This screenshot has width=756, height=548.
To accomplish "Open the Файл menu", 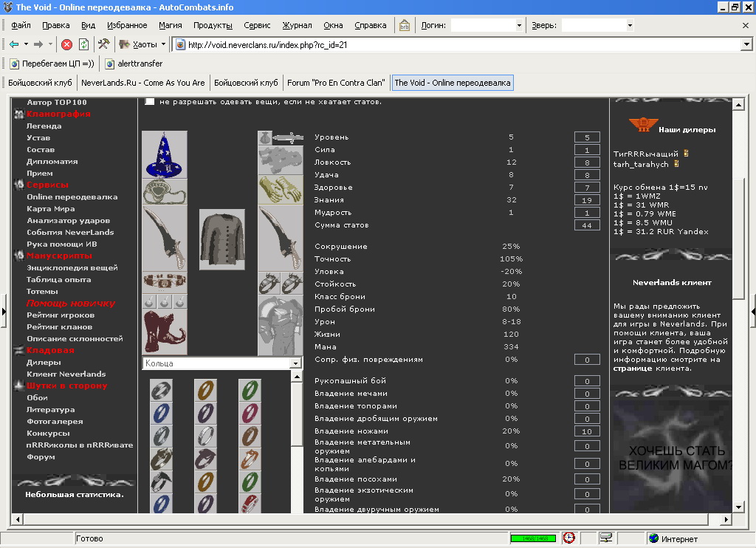I will tap(21, 26).
